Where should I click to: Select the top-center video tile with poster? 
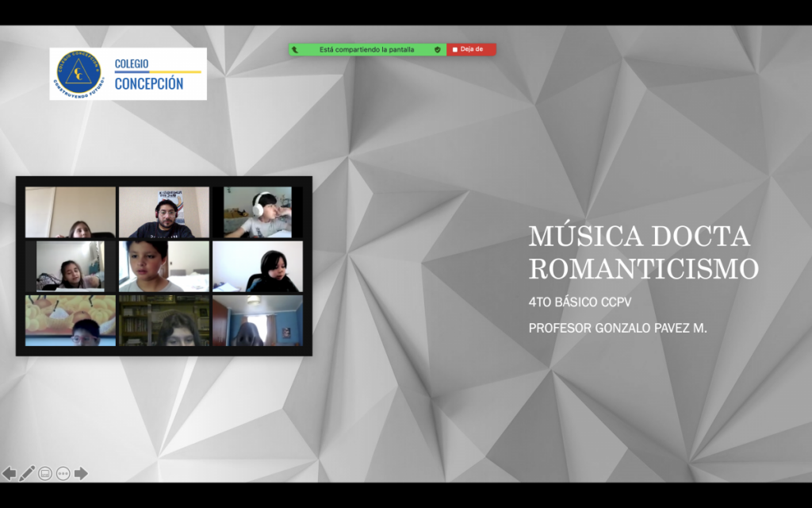pyautogui.click(x=164, y=213)
